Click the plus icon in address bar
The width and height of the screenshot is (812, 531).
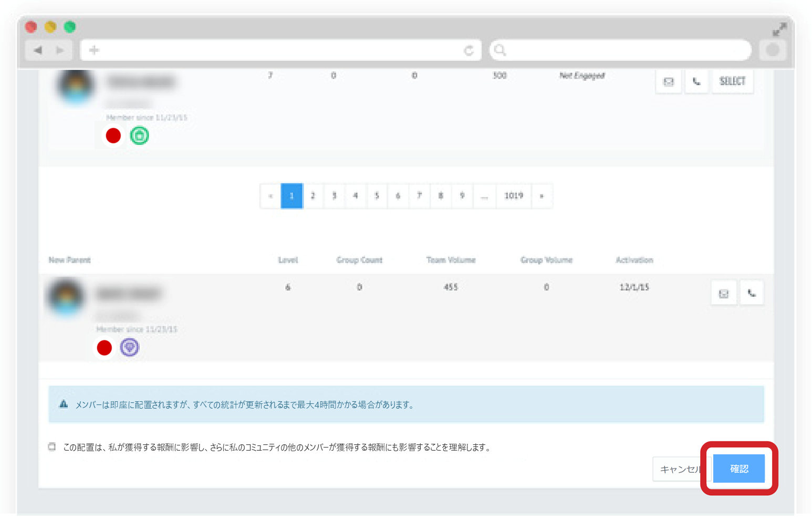[94, 50]
